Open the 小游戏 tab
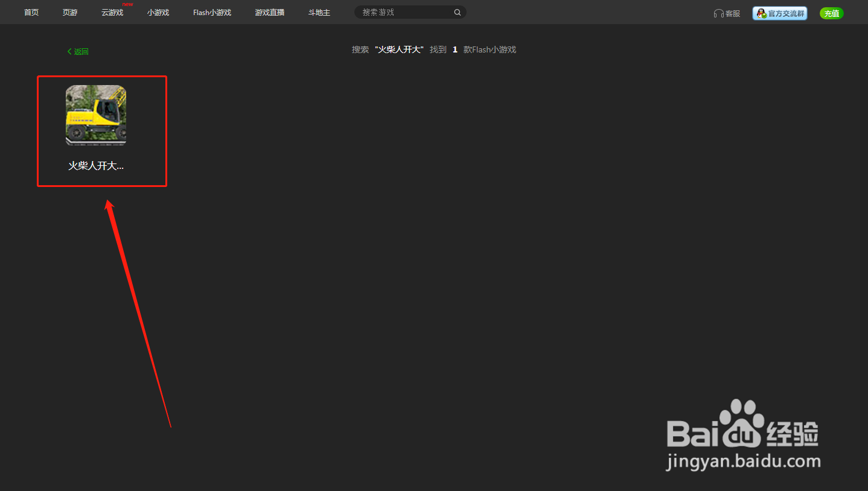Image resolution: width=868 pixels, height=491 pixels. (x=158, y=13)
